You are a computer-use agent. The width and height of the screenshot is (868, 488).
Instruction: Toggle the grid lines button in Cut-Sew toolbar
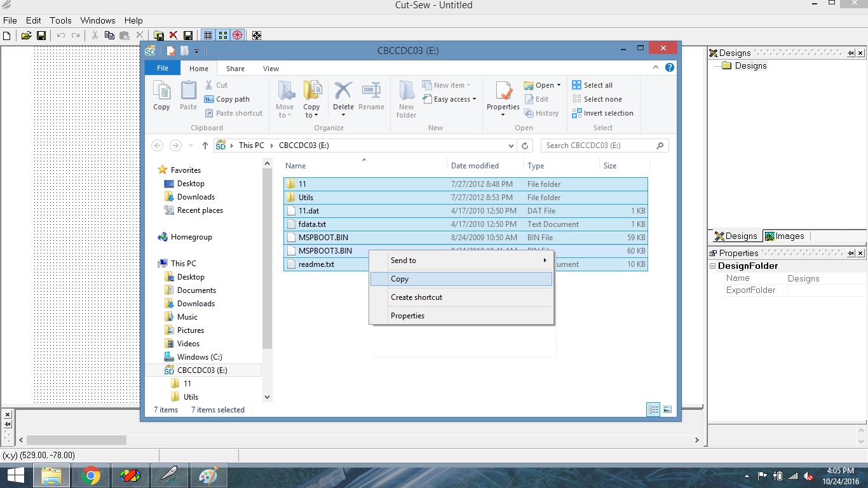208,36
